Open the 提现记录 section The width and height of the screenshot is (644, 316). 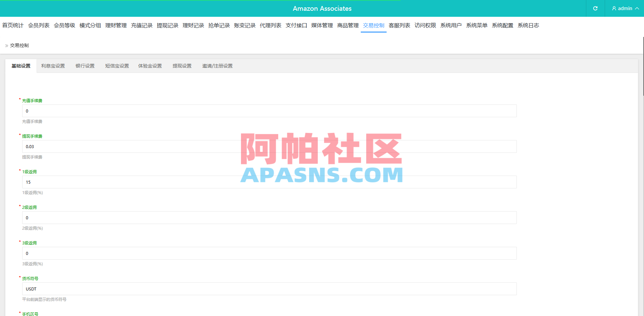point(167,25)
